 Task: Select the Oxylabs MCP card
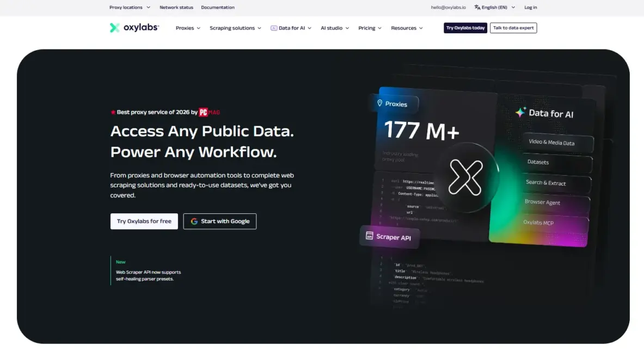click(x=553, y=223)
